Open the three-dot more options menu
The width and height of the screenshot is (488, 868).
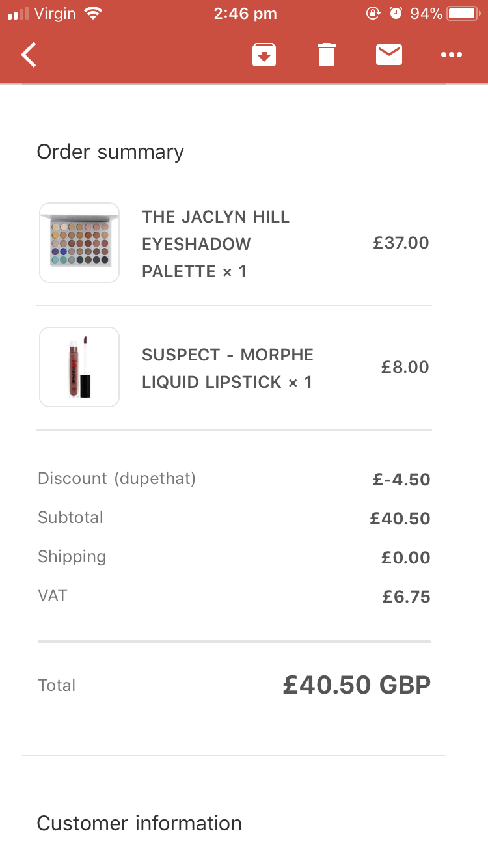[x=451, y=55]
